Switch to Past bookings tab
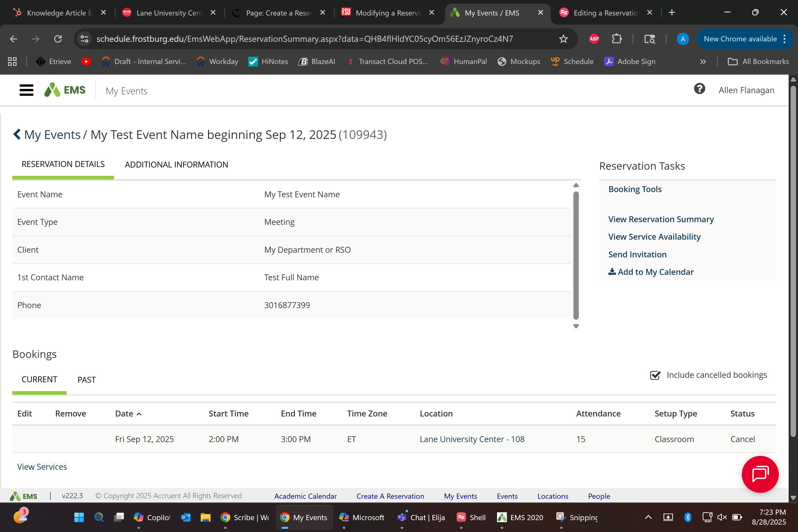 click(86, 380)
